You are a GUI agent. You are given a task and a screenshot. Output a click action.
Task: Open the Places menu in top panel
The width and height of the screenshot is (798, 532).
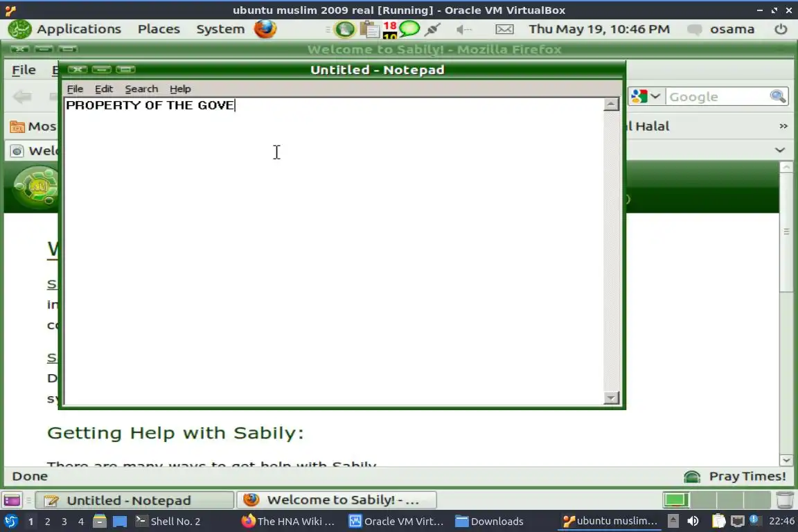point(159,29)
